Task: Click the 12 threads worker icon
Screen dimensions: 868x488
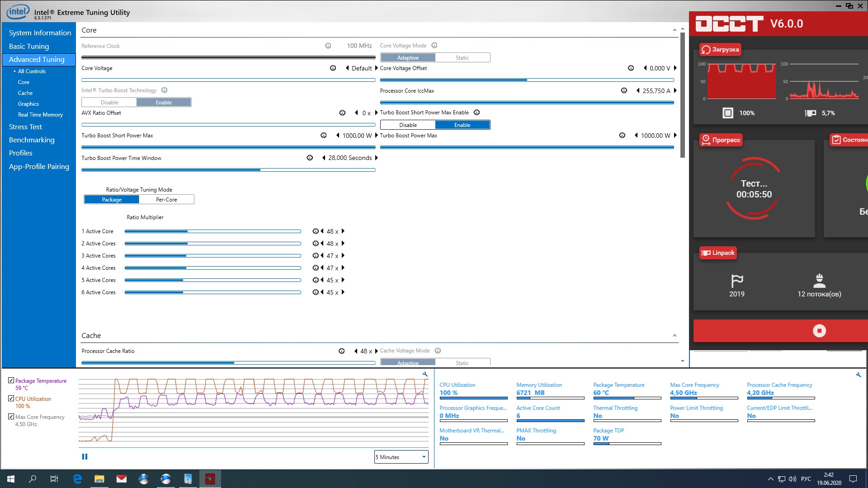Action: click(x=819, y=281)
